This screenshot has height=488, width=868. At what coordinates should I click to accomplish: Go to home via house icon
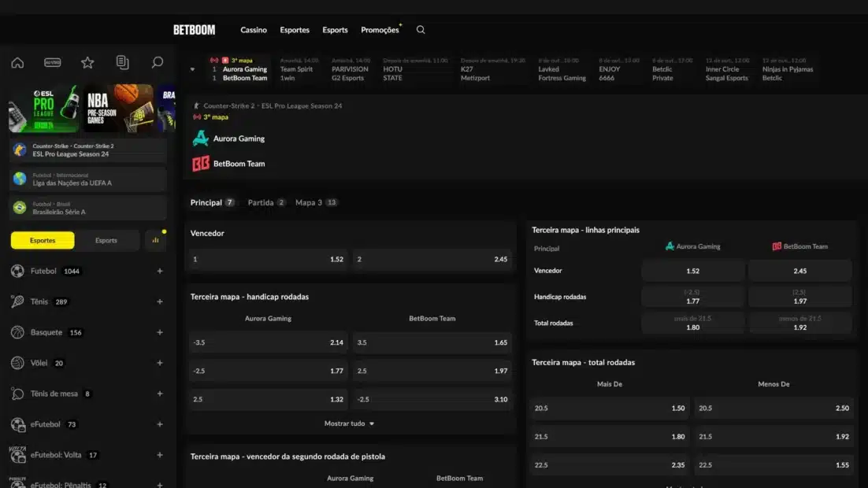pos(17,62)
